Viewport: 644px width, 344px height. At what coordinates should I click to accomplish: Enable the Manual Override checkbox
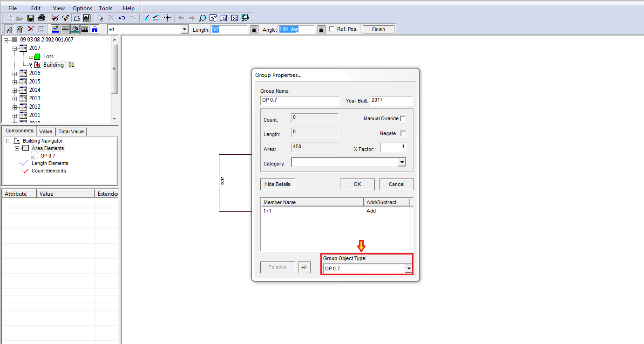(403, 118)
